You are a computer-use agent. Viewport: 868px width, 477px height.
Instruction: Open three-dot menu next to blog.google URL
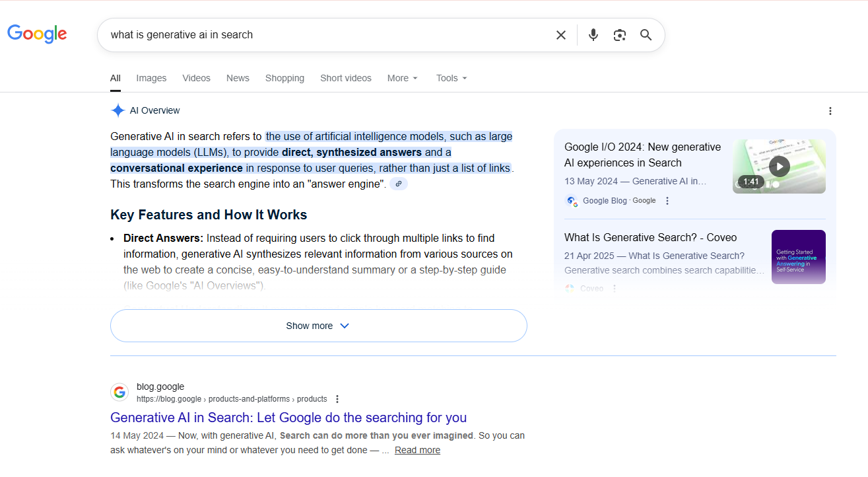point(337,399)
